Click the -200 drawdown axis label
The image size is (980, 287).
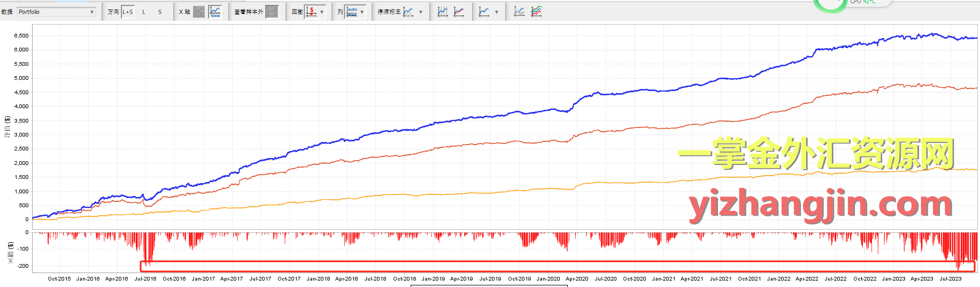[22, 266]
